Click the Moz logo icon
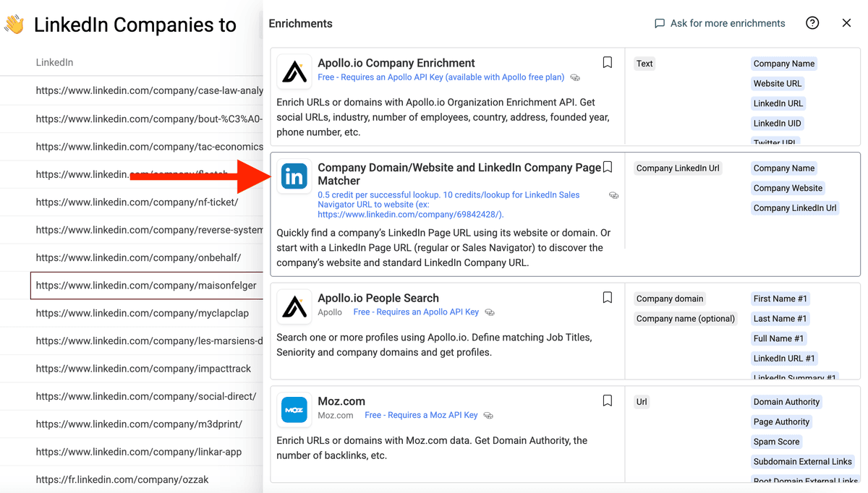Viewport: 868px width, 493px height. tap(294, 410)
